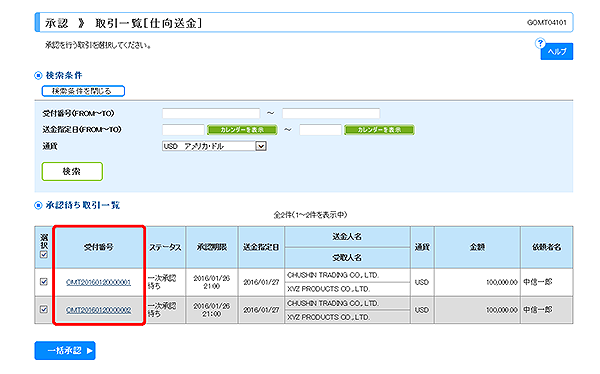Click the 受付番号 column header
This screenshot has height=374, width=600.
(x=99, y=247)
